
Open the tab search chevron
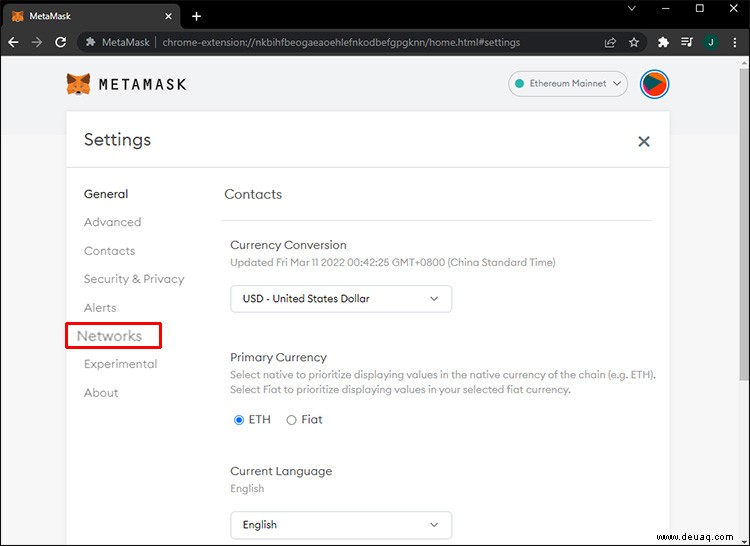[632, 9]
